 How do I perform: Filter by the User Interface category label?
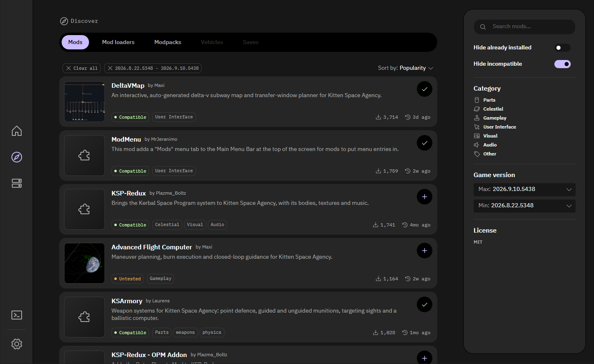[500, 127]
